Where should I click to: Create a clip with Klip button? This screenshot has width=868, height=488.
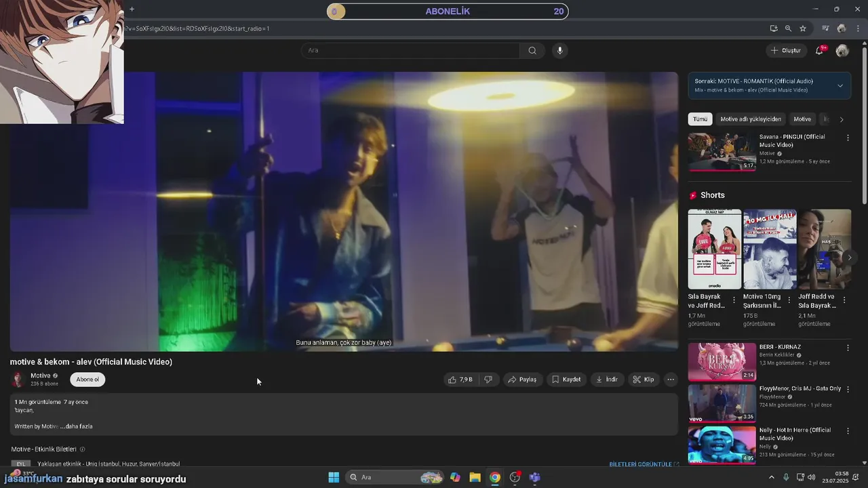643,380
